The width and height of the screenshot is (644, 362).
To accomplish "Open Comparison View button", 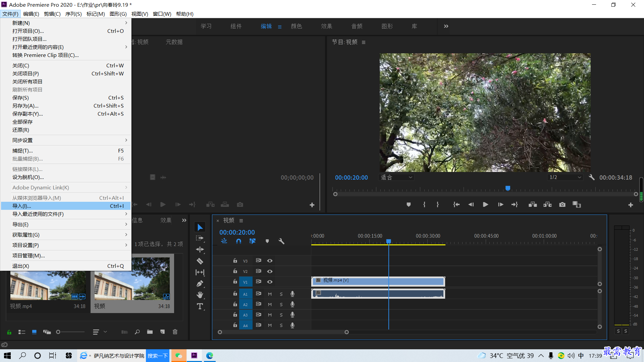I will (577, 204).
